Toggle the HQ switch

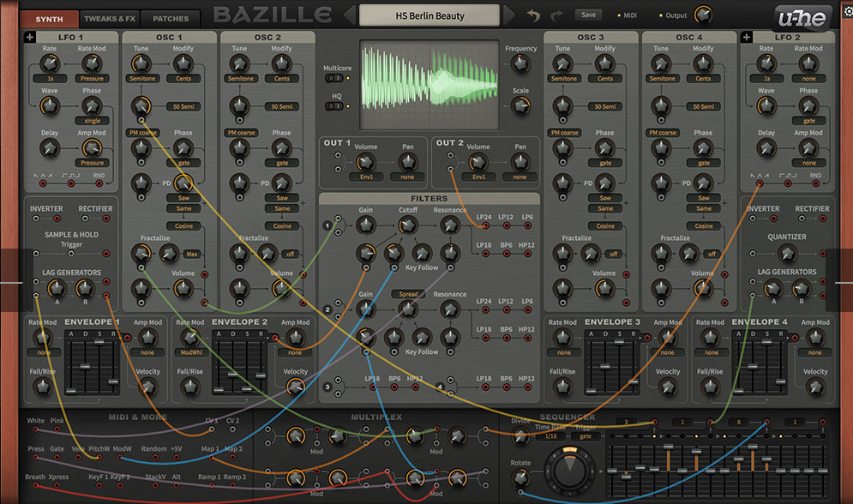click(x=334, y=106)
